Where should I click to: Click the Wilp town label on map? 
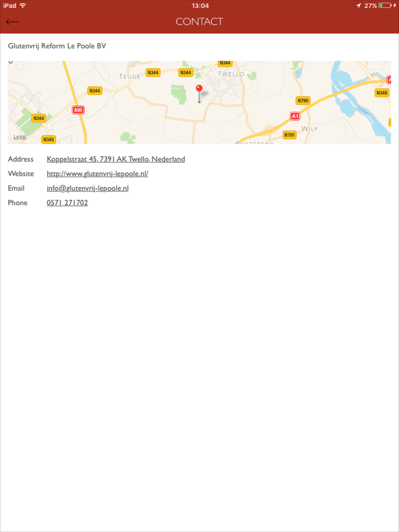click(x=310, y=128)
